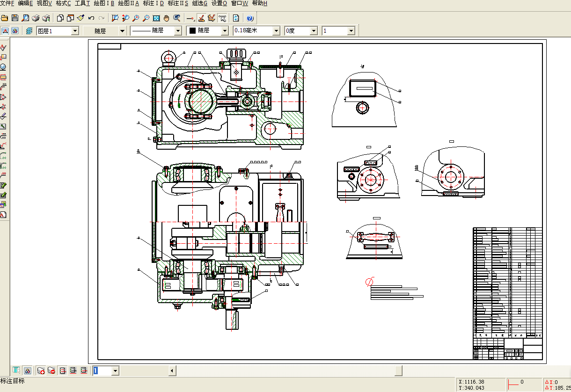Click the Zoom out magnifier icon
571x392 pixels.
(146, 18)
